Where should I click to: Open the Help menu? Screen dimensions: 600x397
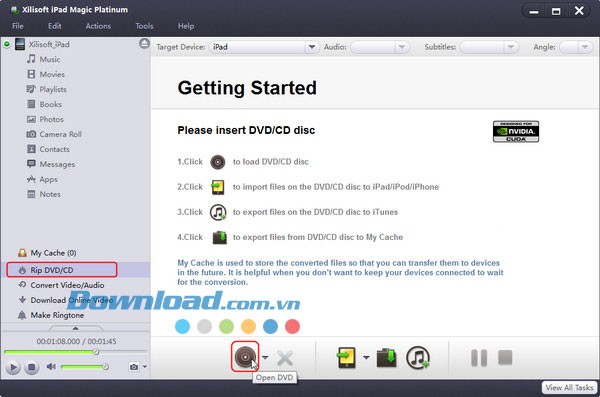(186, 26)
